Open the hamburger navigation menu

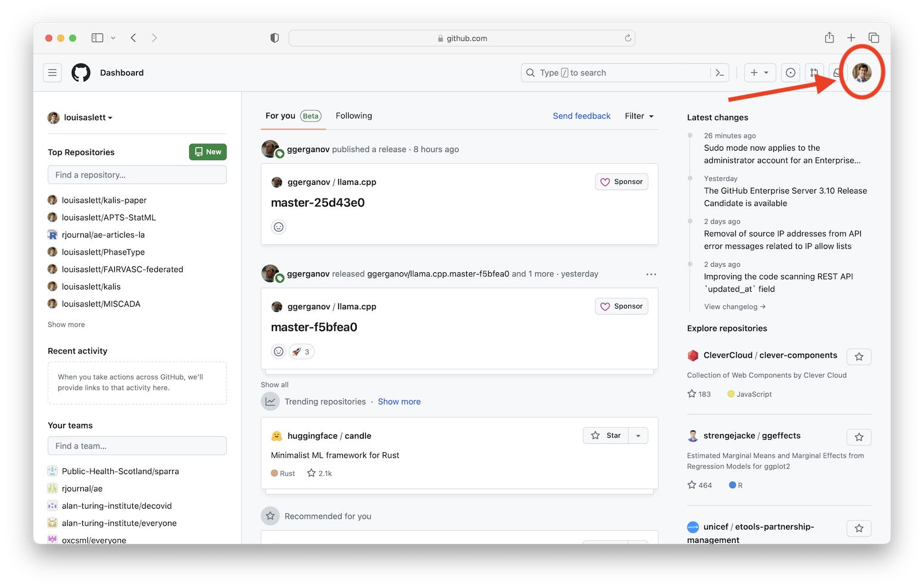52,73
